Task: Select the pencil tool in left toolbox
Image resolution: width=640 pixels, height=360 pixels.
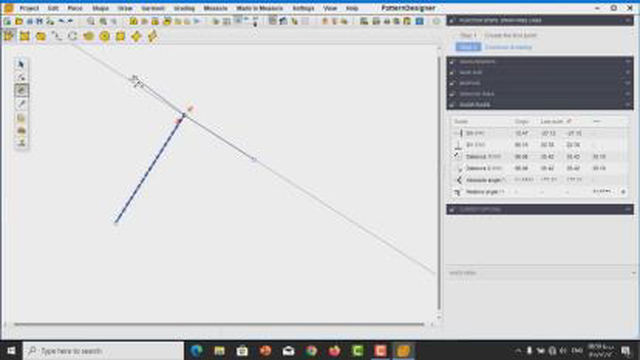Action: point(21,104)
